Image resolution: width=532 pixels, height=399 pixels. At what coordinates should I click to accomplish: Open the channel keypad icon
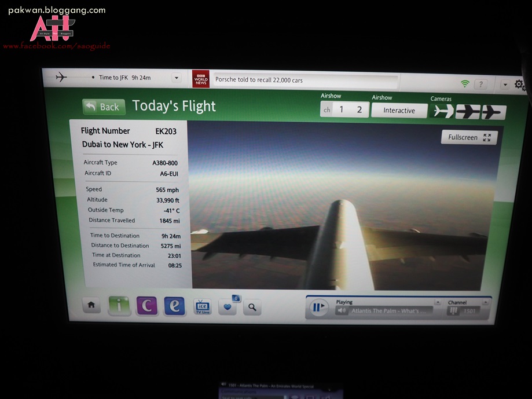coord(453,311)
